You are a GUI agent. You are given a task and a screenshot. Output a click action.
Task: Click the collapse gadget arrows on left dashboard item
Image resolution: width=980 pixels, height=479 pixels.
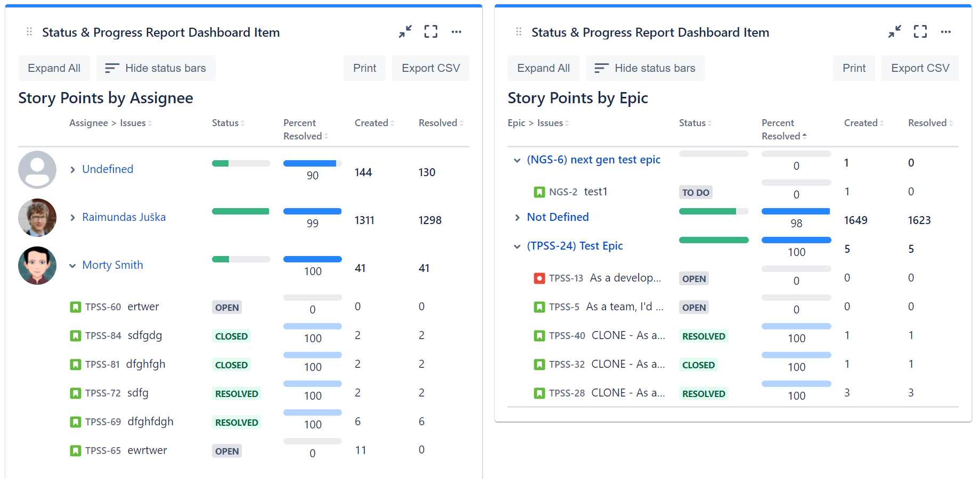point(405,31)
